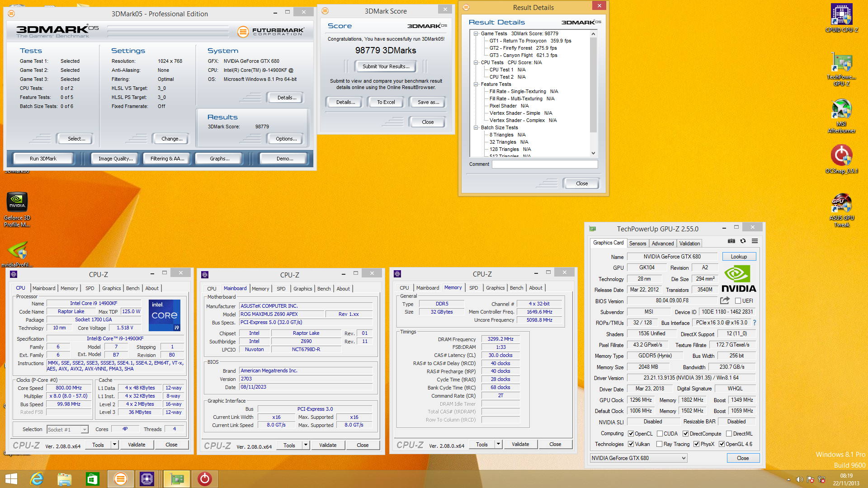This screenshot has height=488, width=868.
Task: Open the SPD tab in left CPU-Z window
Action: coord(90,288)
